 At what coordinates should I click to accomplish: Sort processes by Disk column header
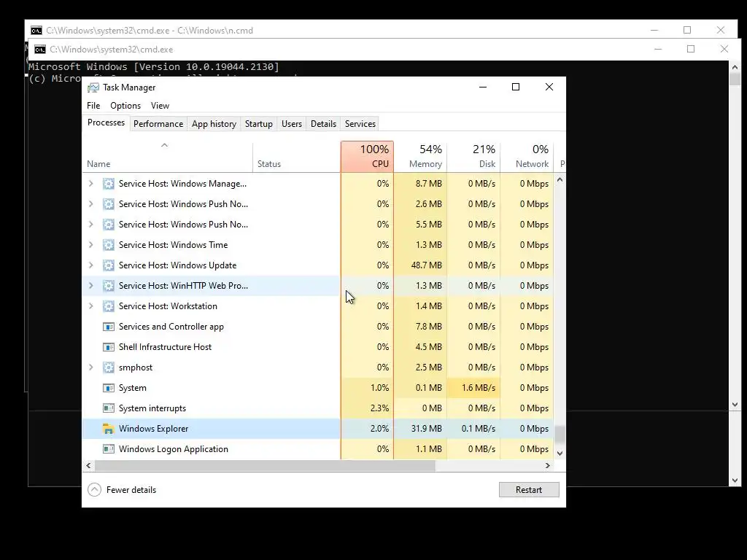tap(473, 157)
